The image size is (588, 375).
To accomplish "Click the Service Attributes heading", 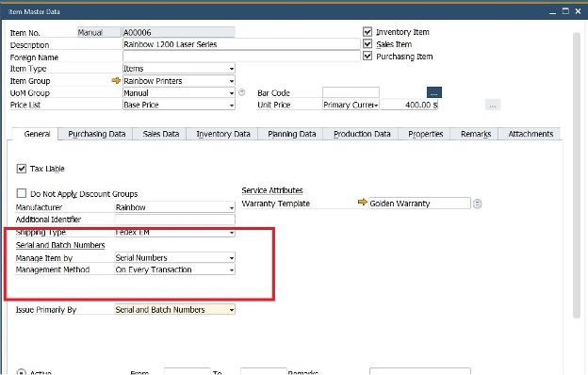I will pyautogui.click(x=272, y=190).
